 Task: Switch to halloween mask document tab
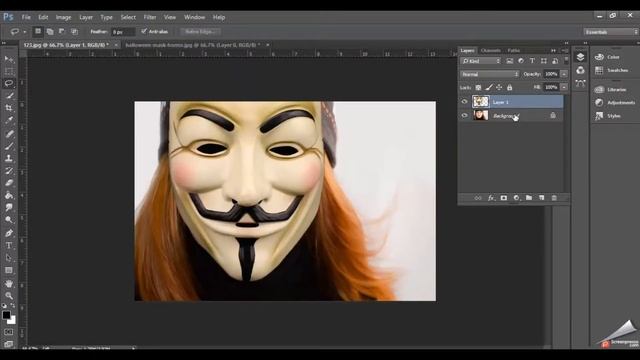click(x=193, y=45)
